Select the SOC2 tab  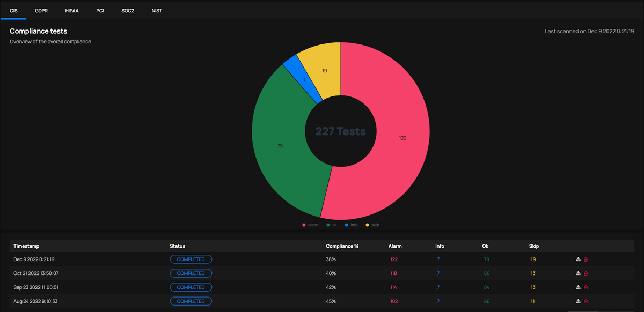pos(128,10)
